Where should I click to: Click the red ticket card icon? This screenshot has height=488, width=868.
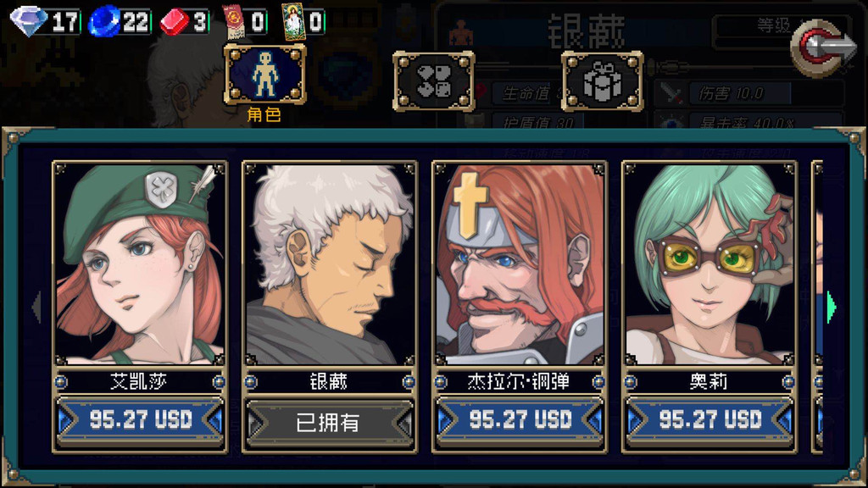pos(234,21)
